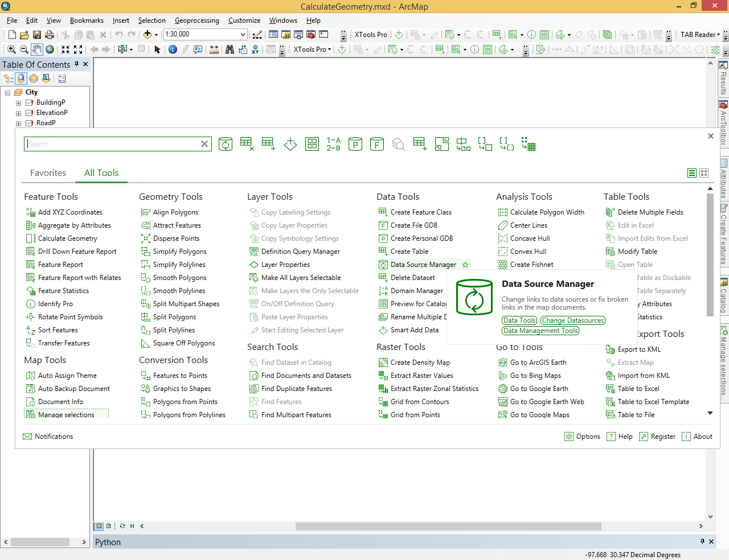This screenshot has height=560, width=729.
Task: Click the Options button
Action: coord(582,437)
